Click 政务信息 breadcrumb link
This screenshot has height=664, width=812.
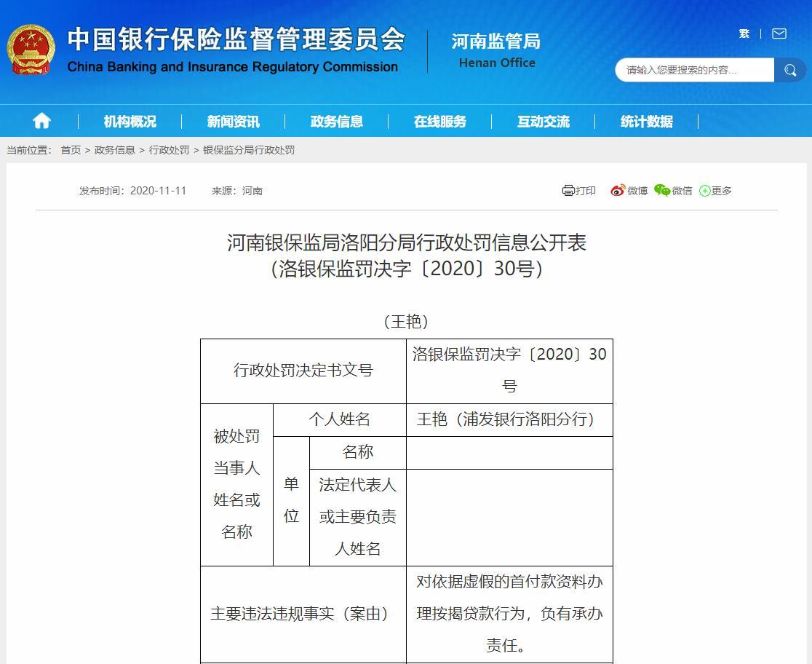coord(114,150)
